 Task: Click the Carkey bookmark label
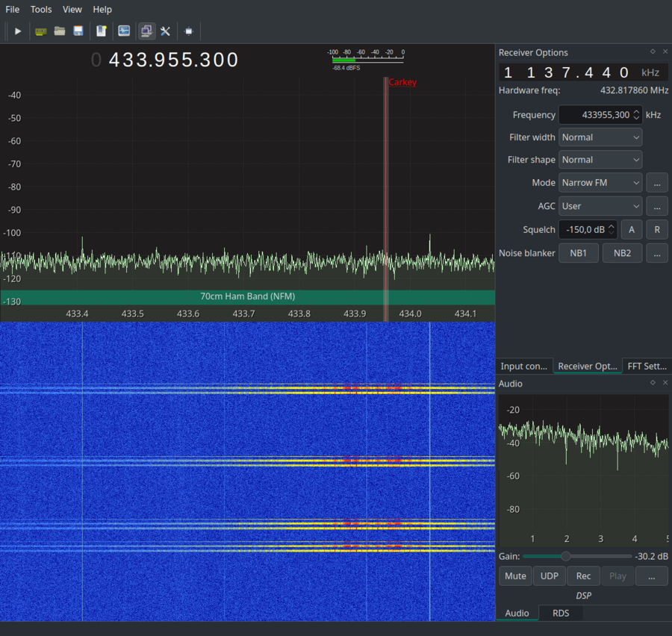[402, 82]
